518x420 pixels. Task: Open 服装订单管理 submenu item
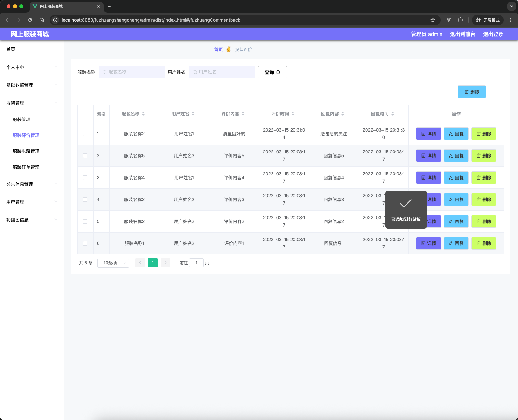(x=32, y=167)
